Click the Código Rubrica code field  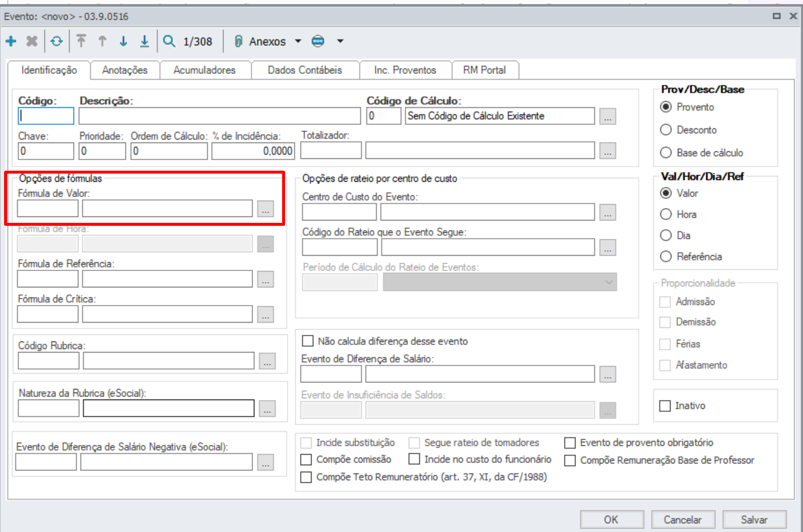(x=49, y=361)
